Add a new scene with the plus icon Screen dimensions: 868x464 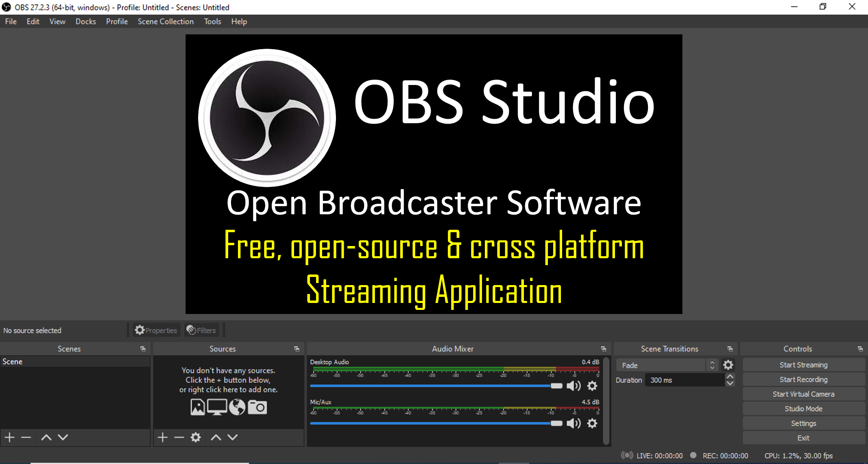pos(9,437)
